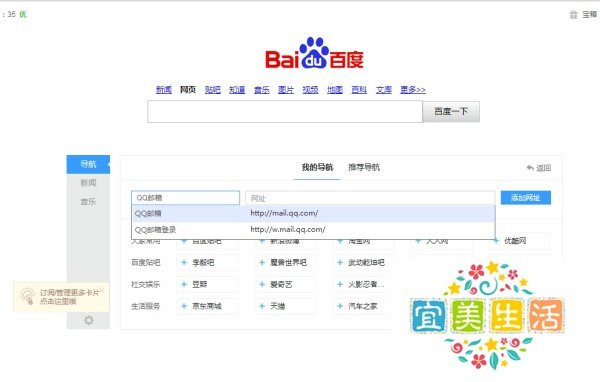Click the 优 air quality indicator

23,15
